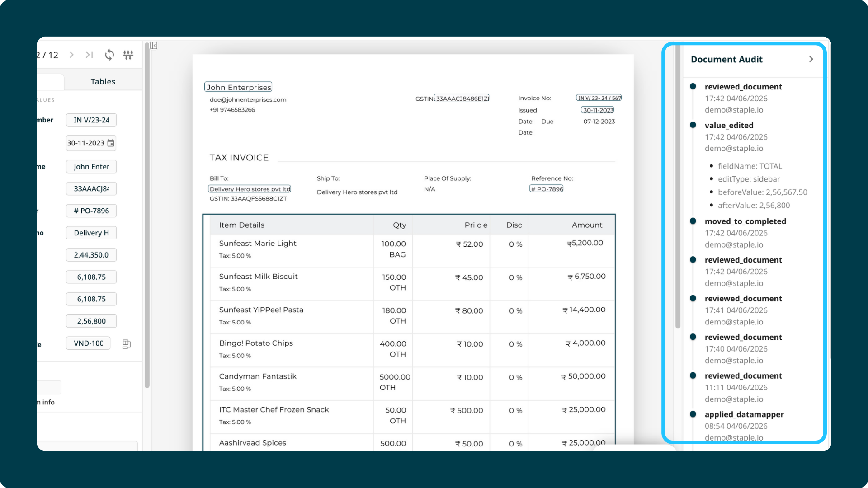Click the lookup icon beside VND-100 field
The width and height of the screenshot is (868, 488).
click(127, 344)
